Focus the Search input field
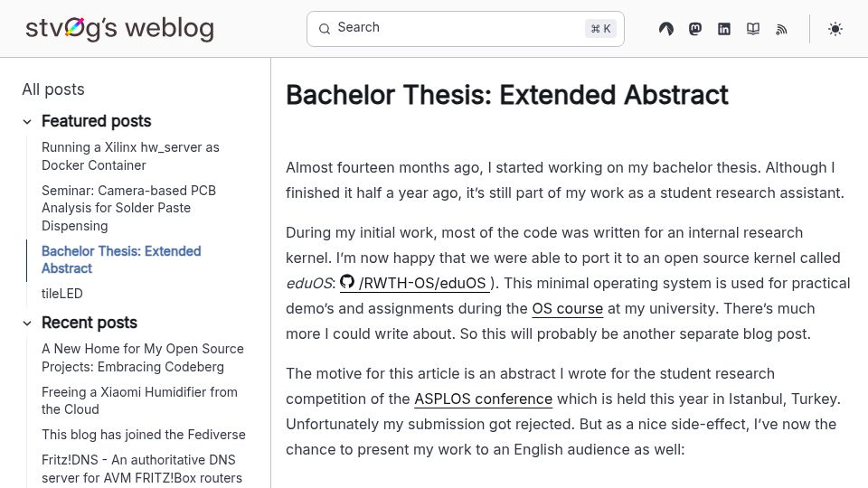868x488 pixels. click(466, 29)
